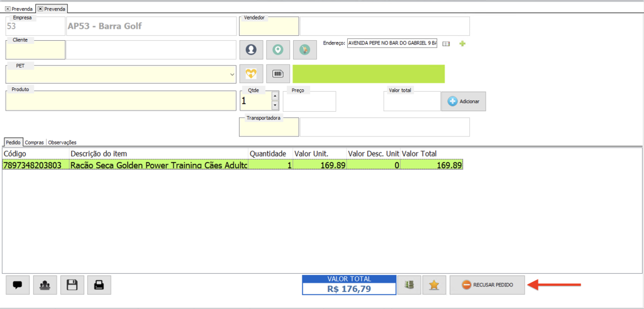Decrease Qtde with the down arrow

(275, 106)
